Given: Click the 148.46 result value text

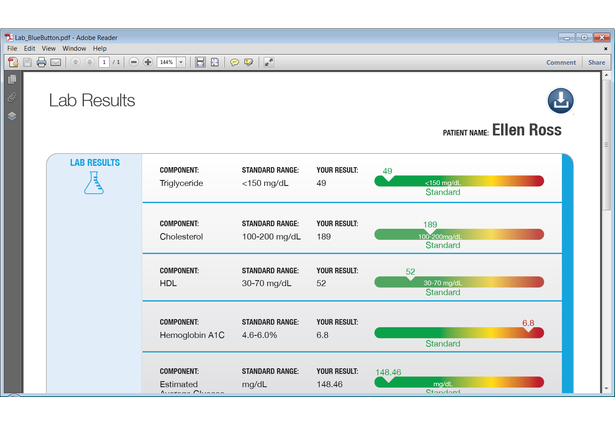Looking at the screenshot, I should (x=329, y=384).
